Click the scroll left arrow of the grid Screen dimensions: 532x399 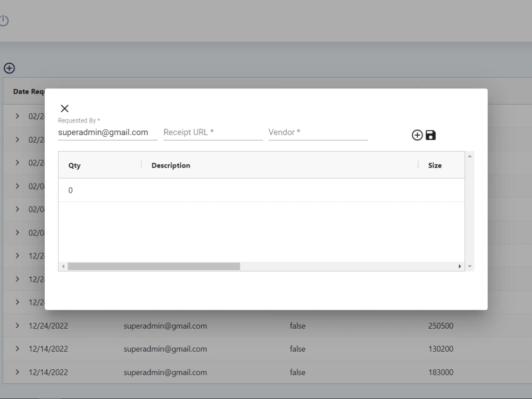pyautogui.click(x=63, y=267)
